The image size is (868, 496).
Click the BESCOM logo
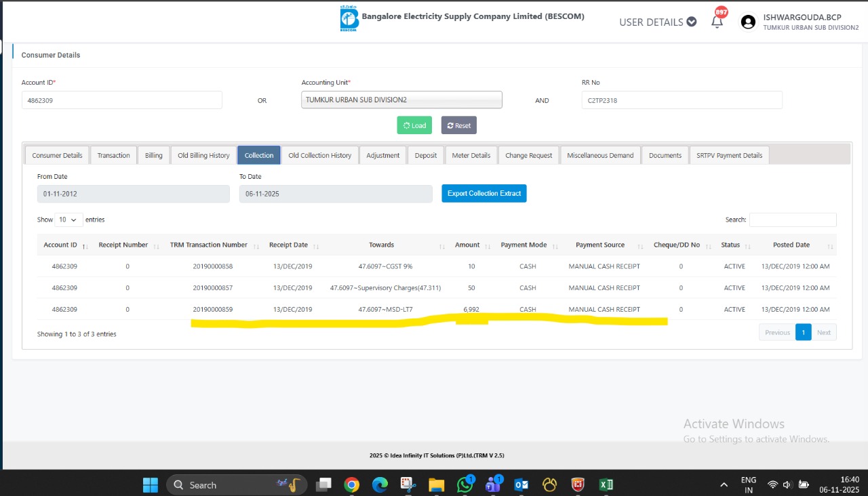tap(349, 19)
